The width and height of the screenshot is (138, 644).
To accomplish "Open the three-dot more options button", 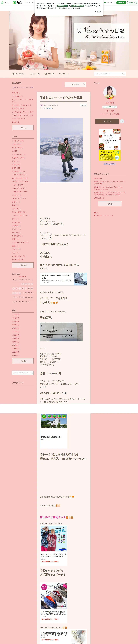I will tap(122, 121).
